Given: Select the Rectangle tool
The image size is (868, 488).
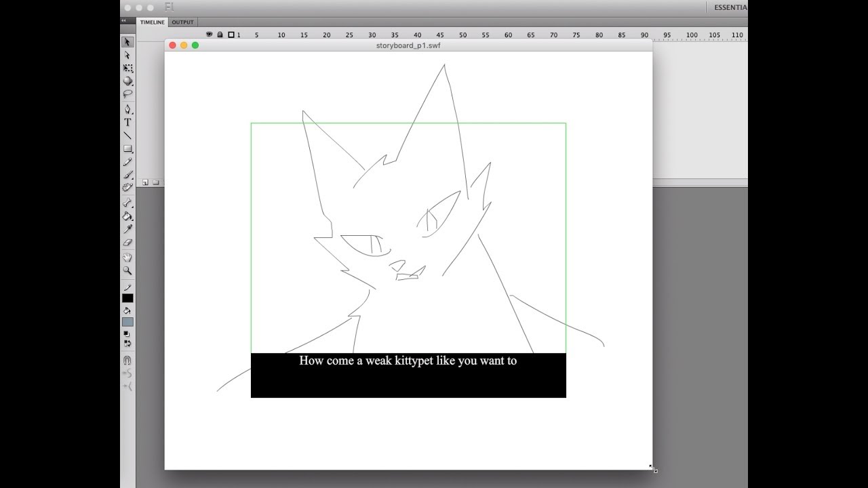Looking at the screenshot, I should click(x=127, y=148).
